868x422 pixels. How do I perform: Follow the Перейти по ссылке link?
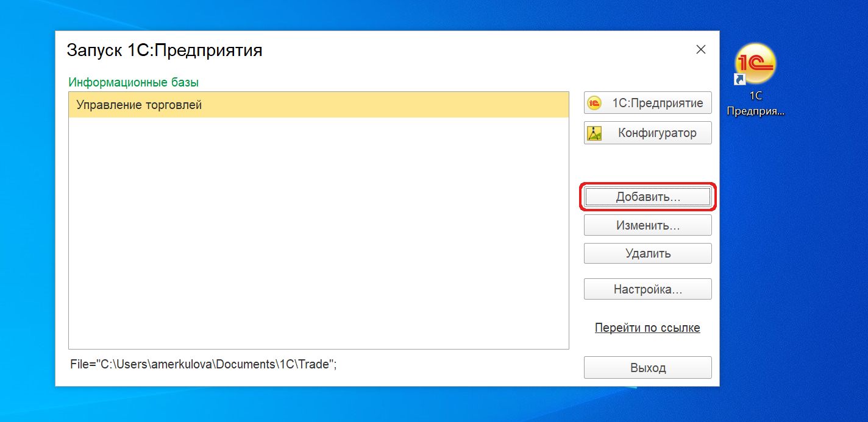[x=647, y=328]
